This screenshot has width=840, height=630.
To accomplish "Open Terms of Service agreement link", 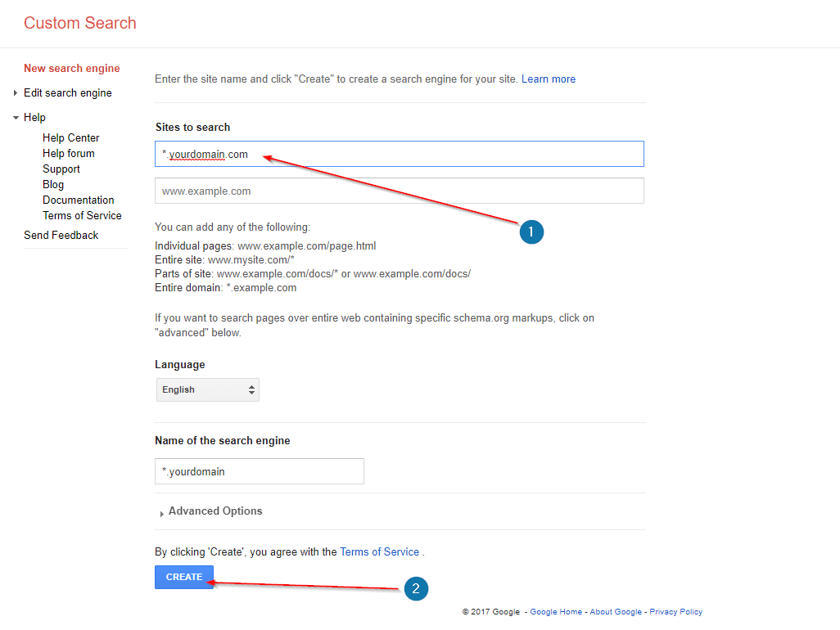I will pyautogui.click(x=379, y=551).
